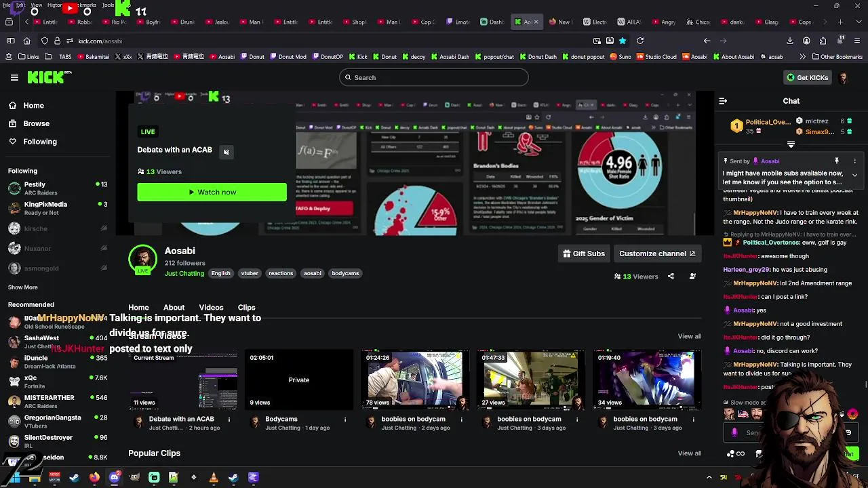868x488 pixels.
Task: Open the browser extensions icon
Action: pos(823,41)
